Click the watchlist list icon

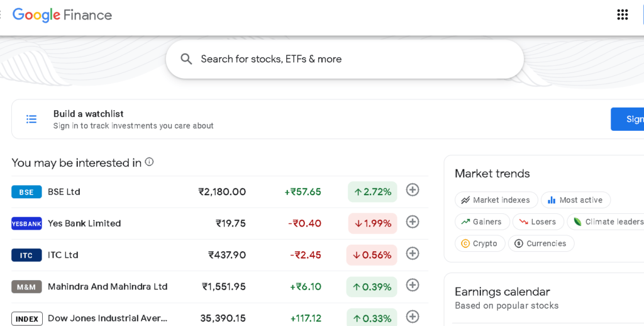[31, 119]
